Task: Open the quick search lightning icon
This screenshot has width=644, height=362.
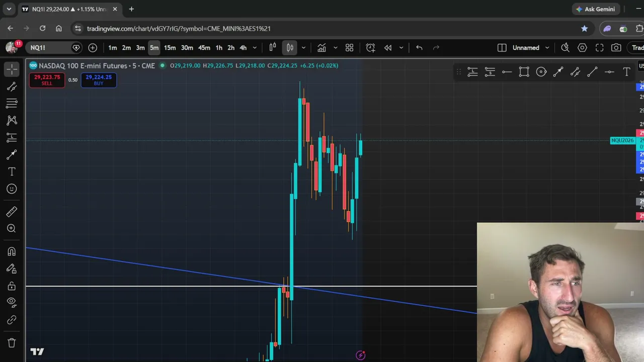Action: tap(565, 48)
